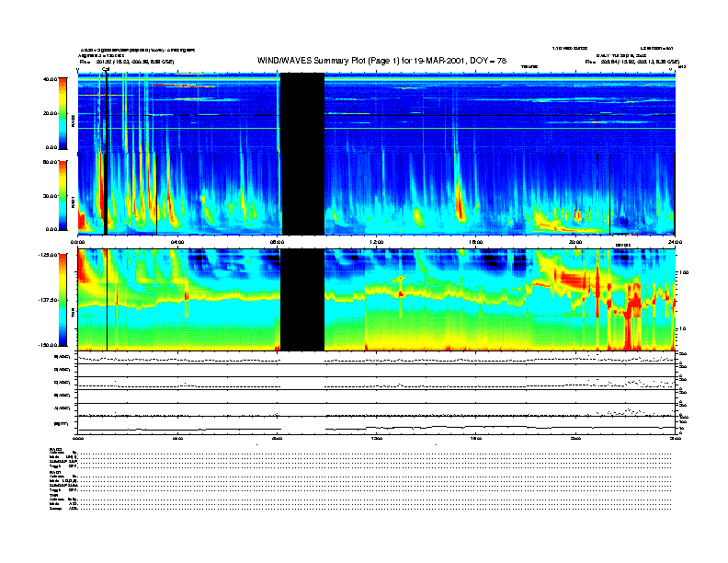Viewport: 728px width, 563px height.
Task: Click the 12:00 time label under the RAD1 panel
Action: pos(377,242)
